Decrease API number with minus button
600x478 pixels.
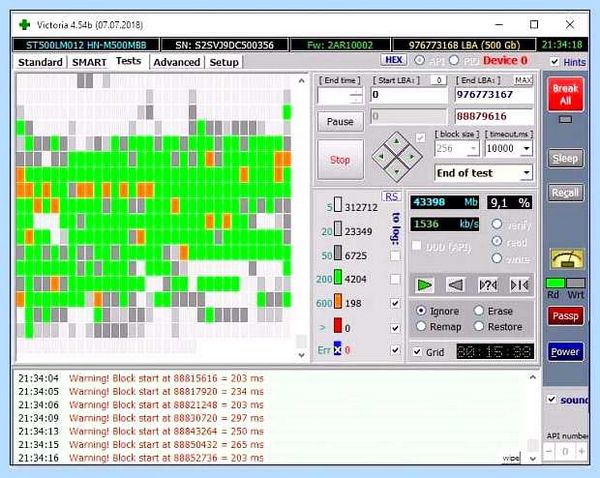pos(549,452)
